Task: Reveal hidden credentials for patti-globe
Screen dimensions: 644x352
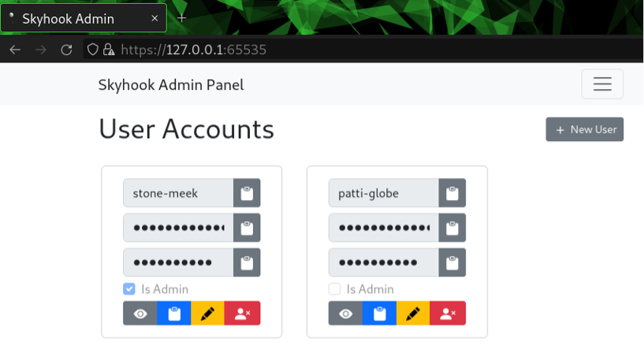Action: (346, 313)
